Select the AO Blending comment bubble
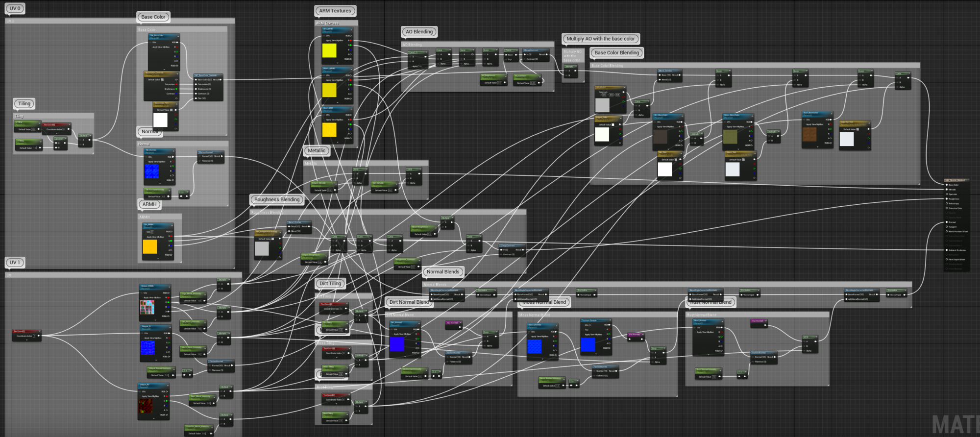Screen dimensions: 980x437 click(419, 32)
